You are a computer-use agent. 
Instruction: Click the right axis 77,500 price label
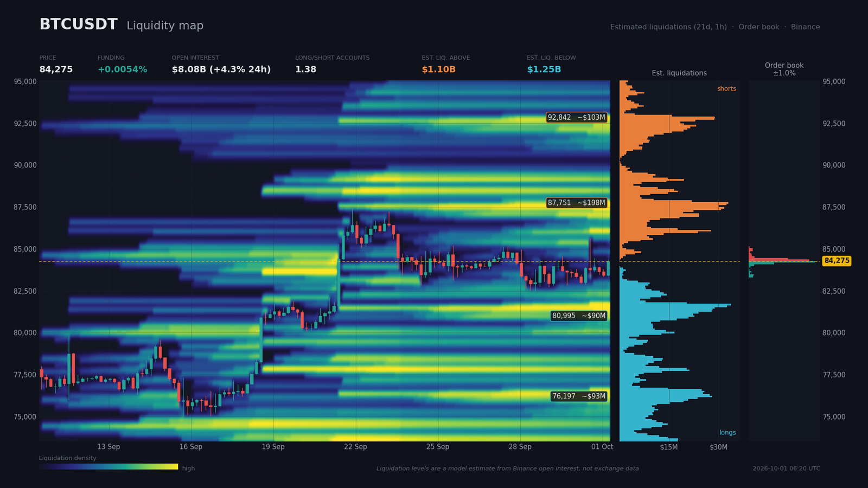(834, 375)
